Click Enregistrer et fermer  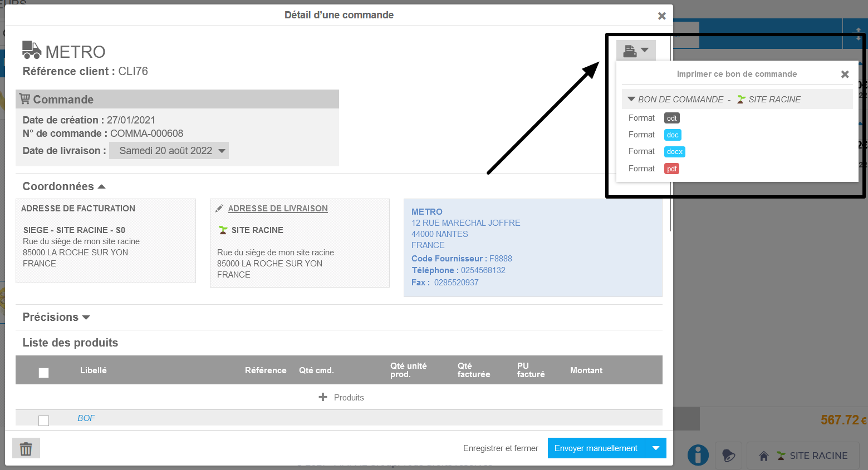[x=501, y=448]
